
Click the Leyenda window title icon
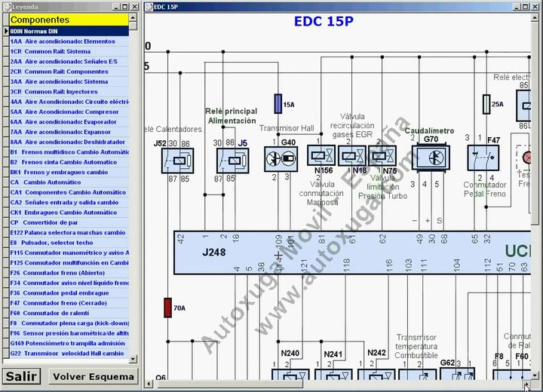7,7
